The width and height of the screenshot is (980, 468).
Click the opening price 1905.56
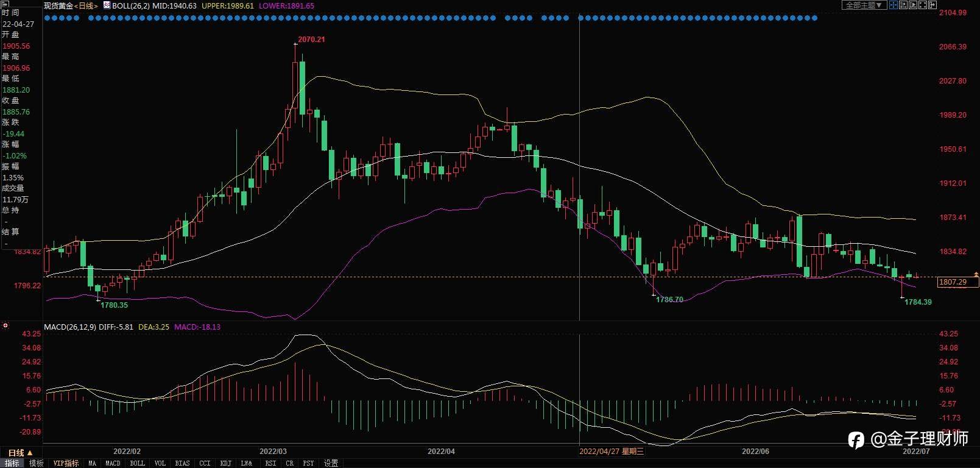pyautogui.click(x=16, y=46)
